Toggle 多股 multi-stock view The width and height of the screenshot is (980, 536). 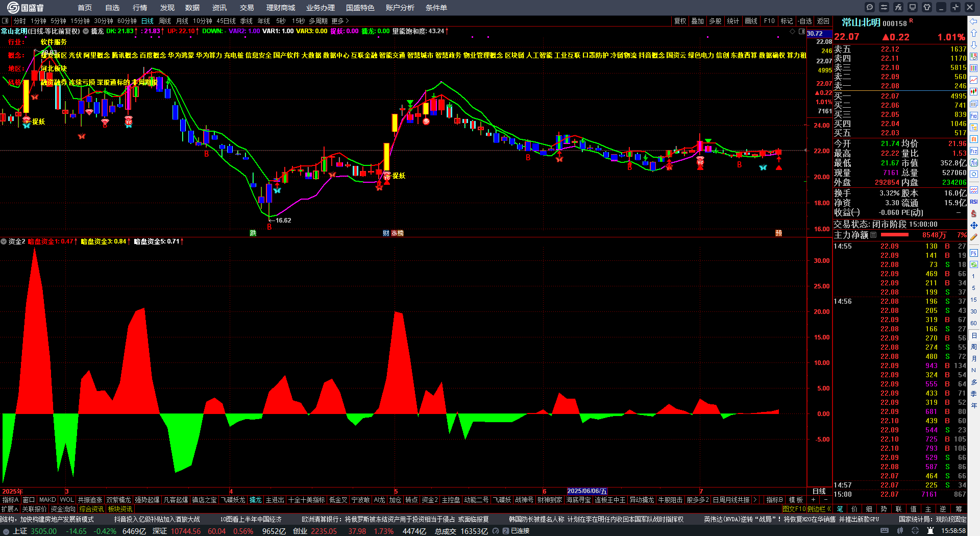(715, 21)
